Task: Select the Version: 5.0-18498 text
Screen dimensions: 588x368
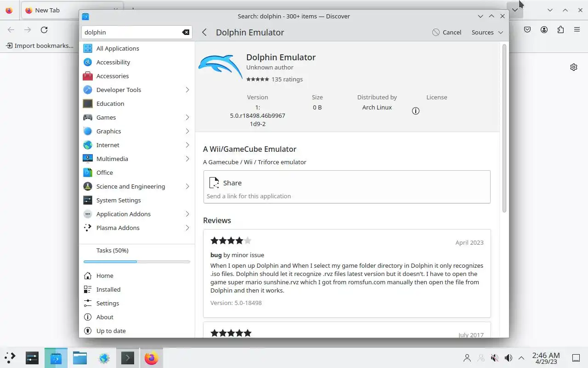Action: click(x=236, y=303)
